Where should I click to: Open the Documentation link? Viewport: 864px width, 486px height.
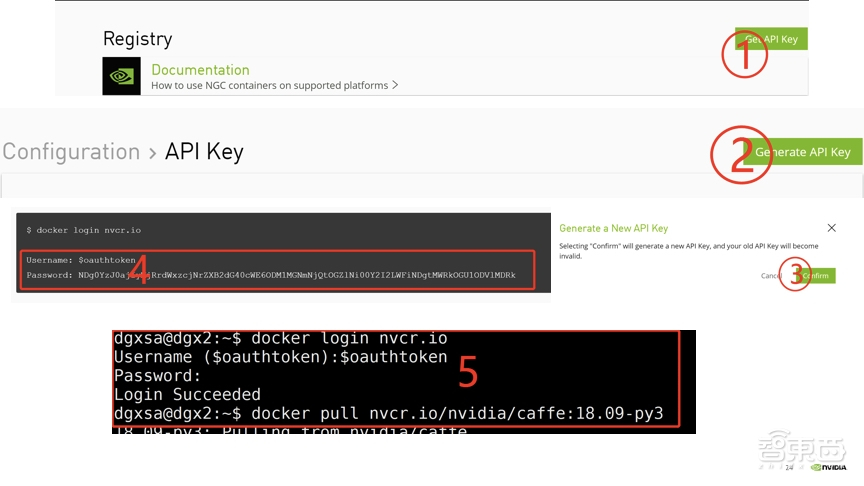coord(200,70)
